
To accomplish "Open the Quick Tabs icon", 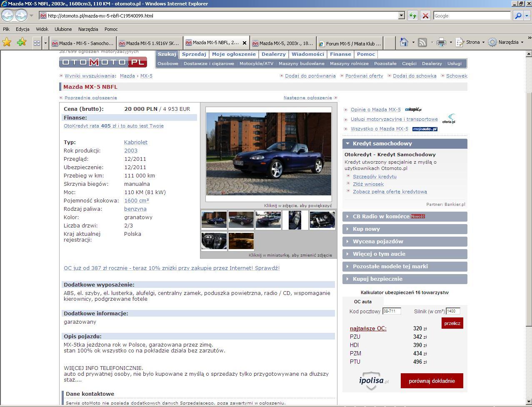I will 37,43.
